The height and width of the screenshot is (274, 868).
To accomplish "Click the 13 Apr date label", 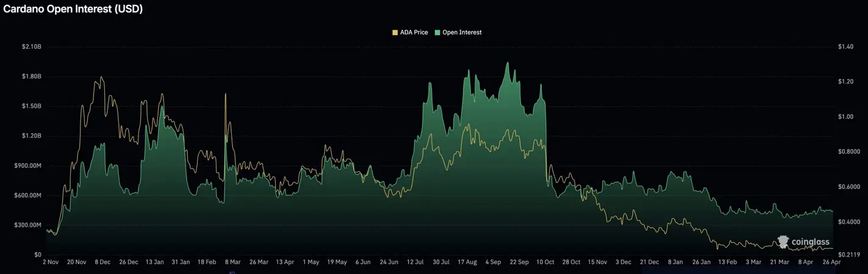I will pyautogui.click(x=284, y=262).
